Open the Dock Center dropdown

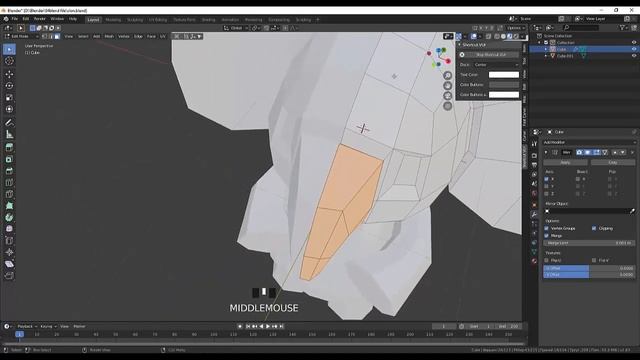point(496,65)
